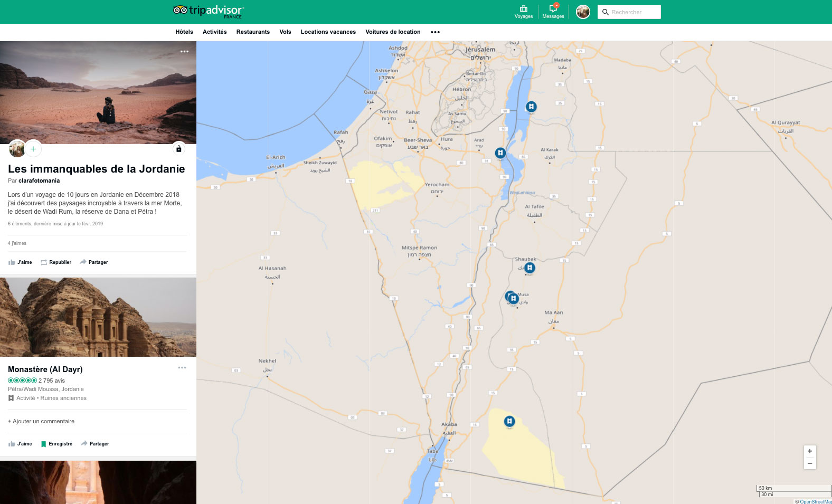Image resolution: width=832 pixels, height=504 pixels.
Task: Open the TripAdvisor logo home link
Action: coord(209,11)
